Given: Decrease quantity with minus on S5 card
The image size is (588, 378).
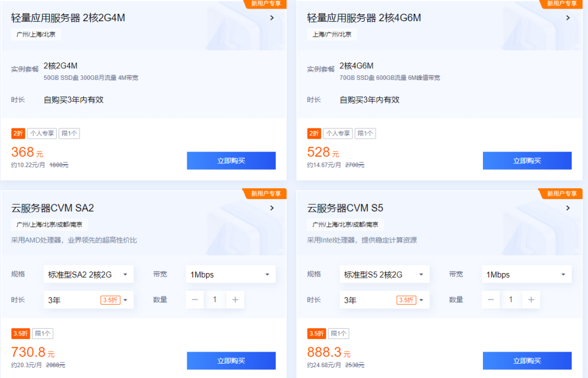Looking at the screenshot, I should click(x=490, y=299).
